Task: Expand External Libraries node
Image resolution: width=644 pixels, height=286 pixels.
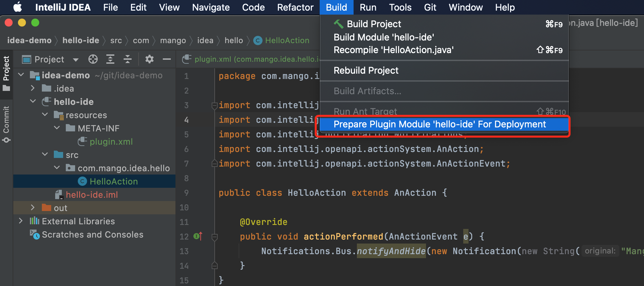Action: pyautogui.click(x=21, y=221)
